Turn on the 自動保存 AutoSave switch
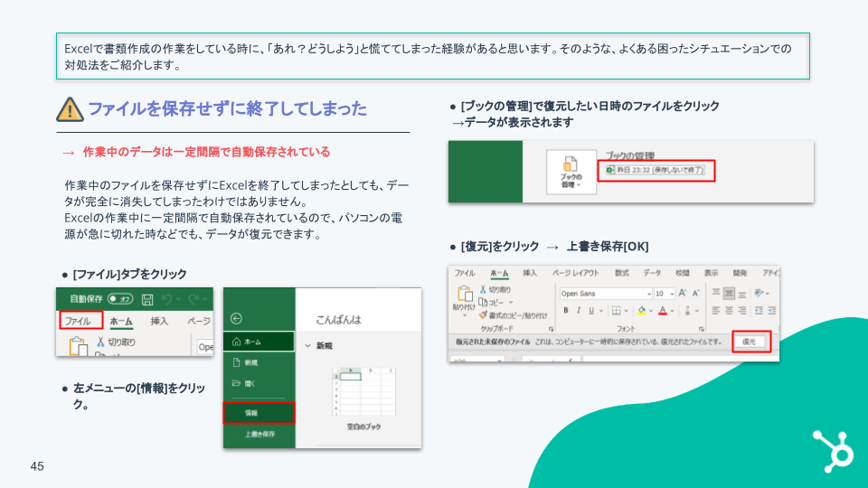868x488 pixels. 120,299
